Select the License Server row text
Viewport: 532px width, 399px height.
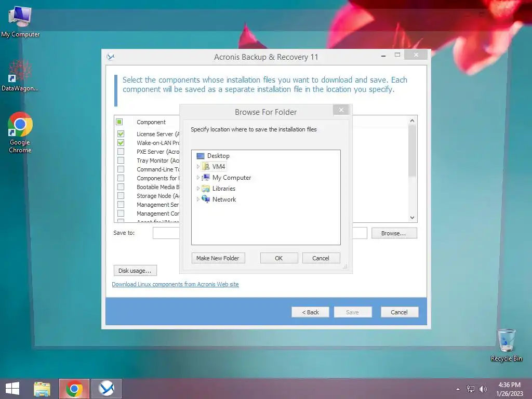[x=158, y=134]
